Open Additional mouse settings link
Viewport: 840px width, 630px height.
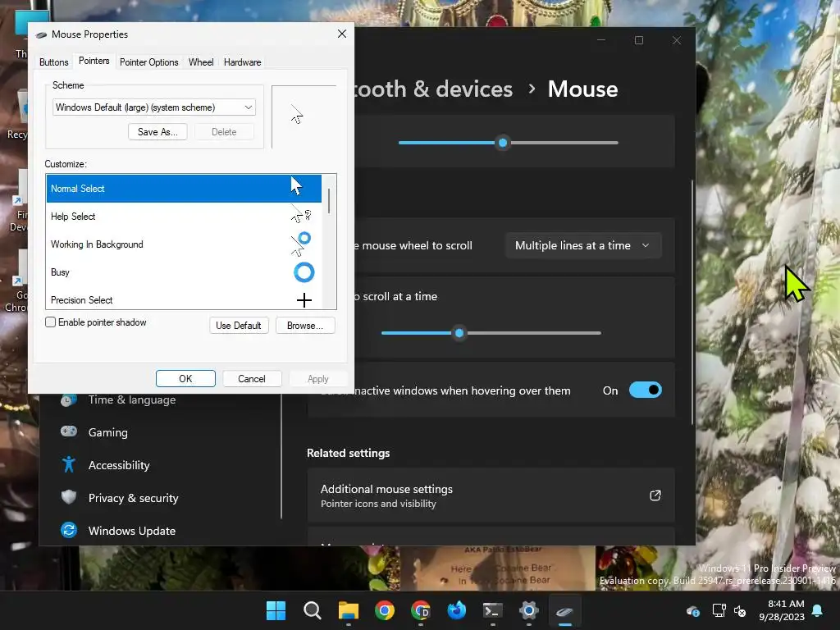491,495
